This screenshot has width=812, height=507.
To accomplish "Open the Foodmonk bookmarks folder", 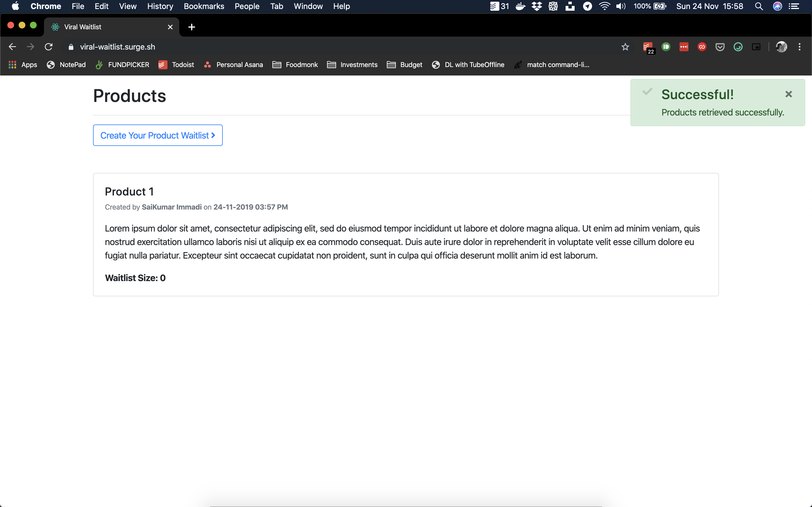I will tap(295, 65).
